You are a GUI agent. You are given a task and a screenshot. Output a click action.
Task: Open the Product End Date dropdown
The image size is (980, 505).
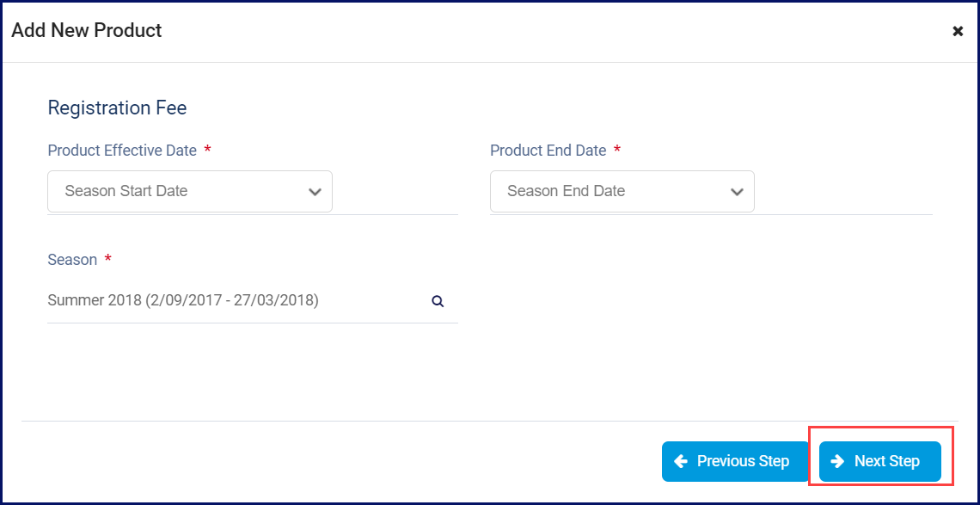(622, 192)
